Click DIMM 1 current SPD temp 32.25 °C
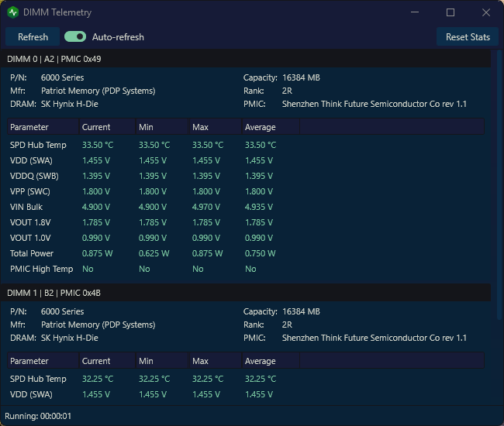Viewport: 504px width, 426px height. click(98, 379)
